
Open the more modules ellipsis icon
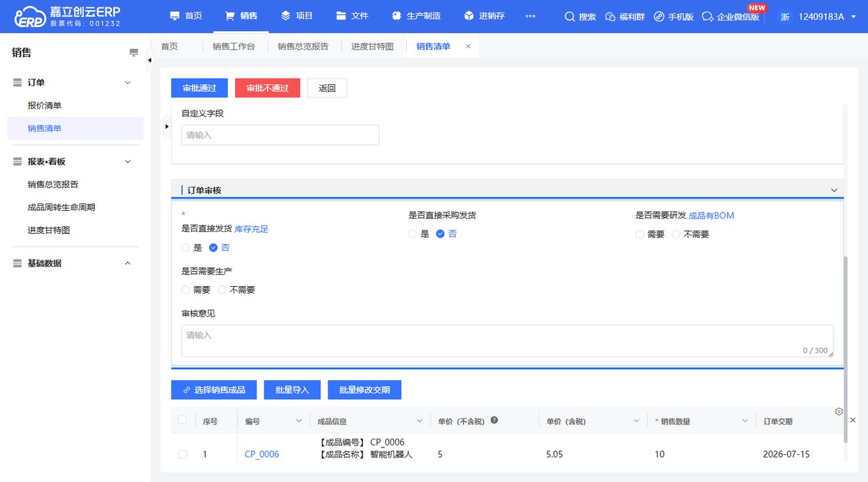[530, 16]
